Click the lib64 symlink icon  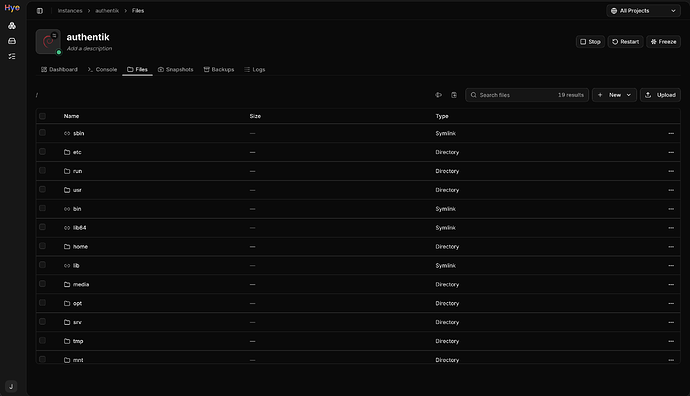click(x=67, y=228)
